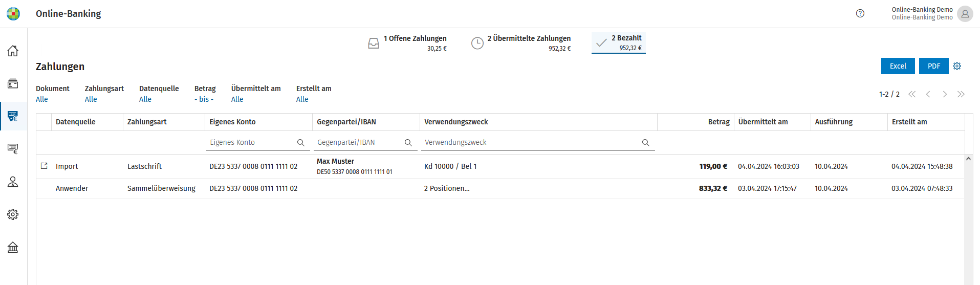Click the '2 Positionen...' purpose text
Screen dimensions: 980x285
447,188
